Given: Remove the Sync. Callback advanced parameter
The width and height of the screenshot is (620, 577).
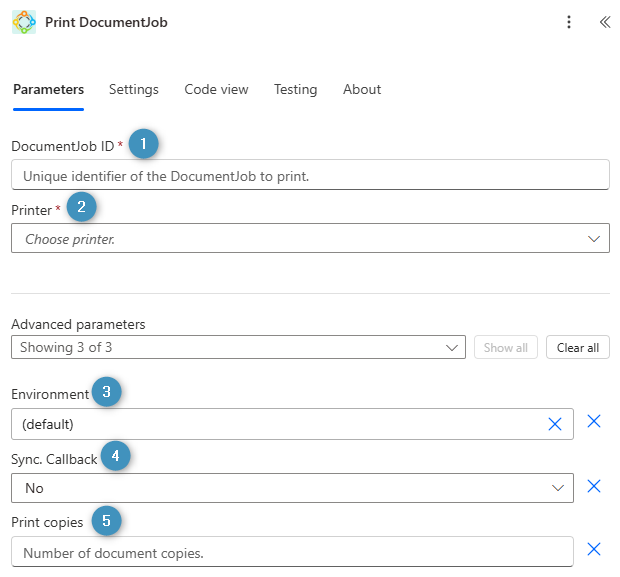Looking at the screenshot, I should [x=593, y=487].
